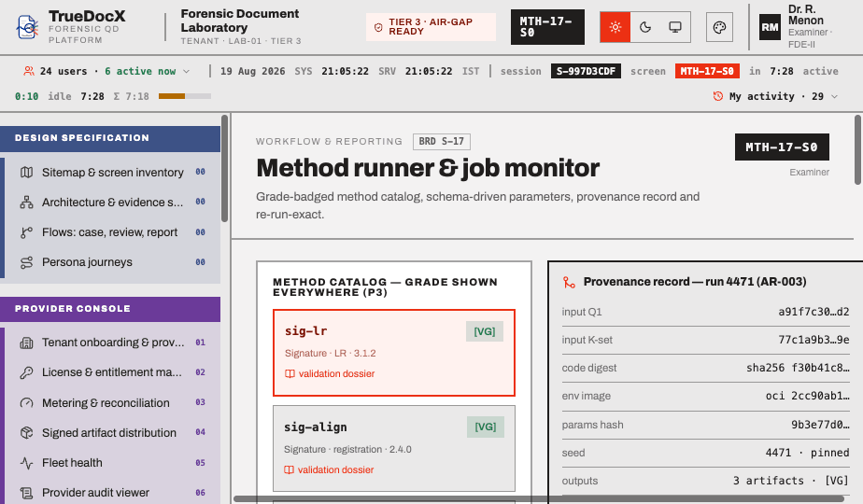Click the sig-lr dossier book icon
The height and width of the screenshot is (504, 863).
tap(290, 373)
